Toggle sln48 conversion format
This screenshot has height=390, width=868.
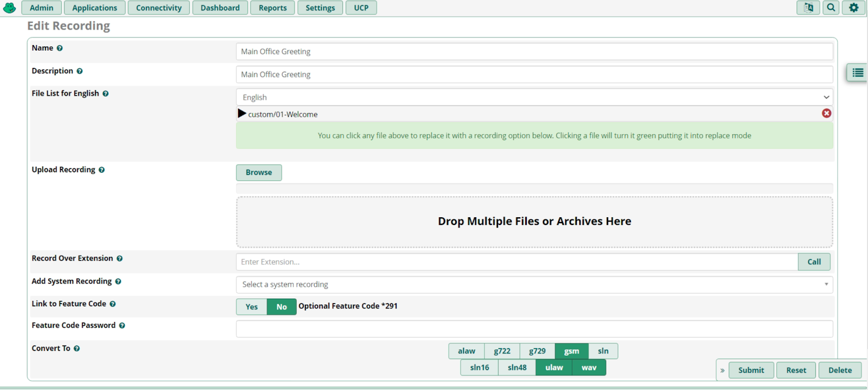coord(518,368)
